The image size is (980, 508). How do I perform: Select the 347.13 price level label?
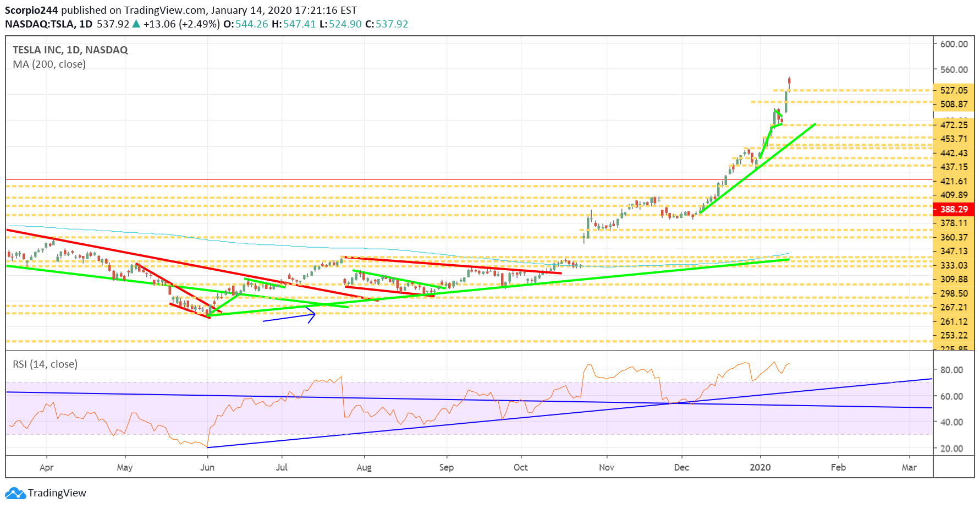954,251
